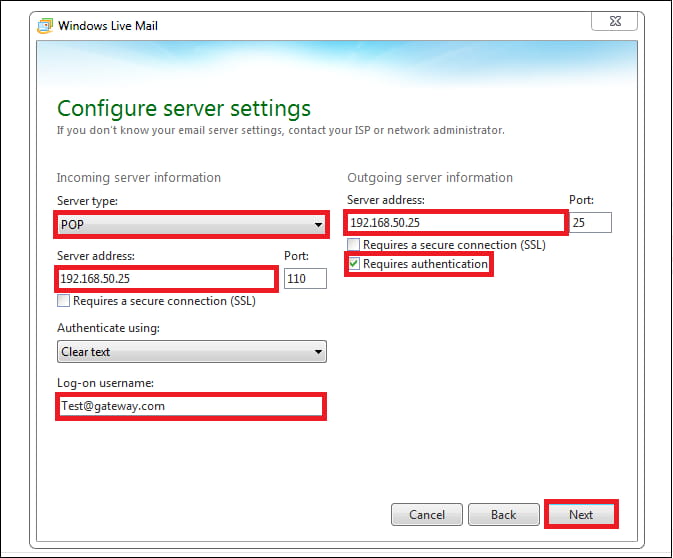Screen dimensions: 673x558
Task: Click the Cancel button
Action: (427, 514)
